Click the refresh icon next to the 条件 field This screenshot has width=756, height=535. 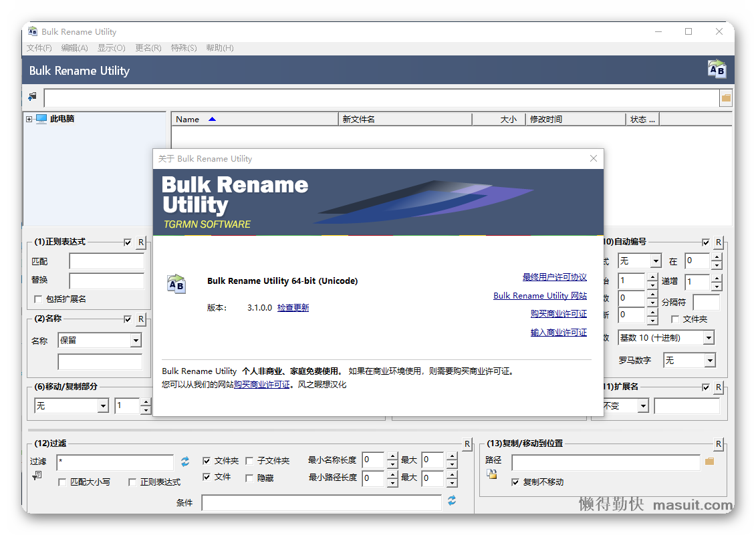452,501
